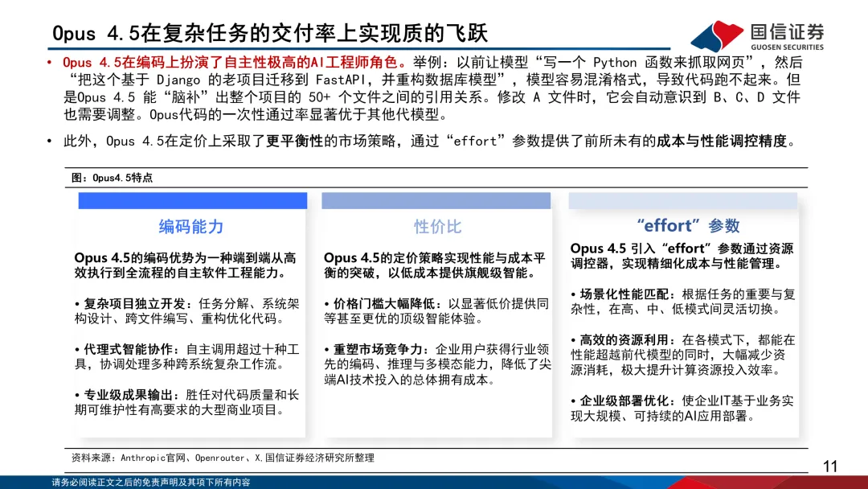Click the bolded phrase 成本与性能调控精度
868x489 pixels.
click(x=721, y=142)
